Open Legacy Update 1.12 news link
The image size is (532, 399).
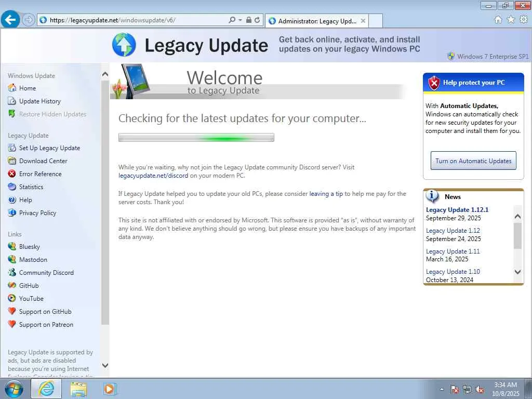tap(453, 230)
